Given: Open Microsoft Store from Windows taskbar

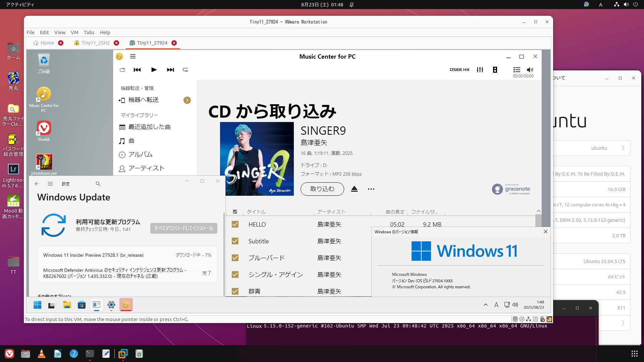Looking at the screenshot, I should [x=82, y=305].
